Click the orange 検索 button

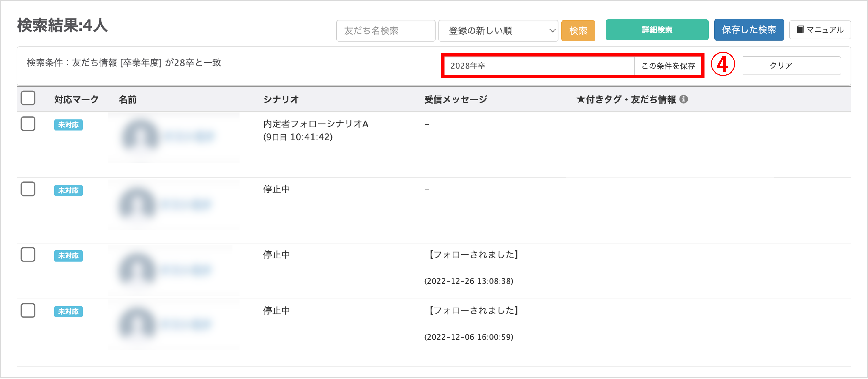click(578, 31)
